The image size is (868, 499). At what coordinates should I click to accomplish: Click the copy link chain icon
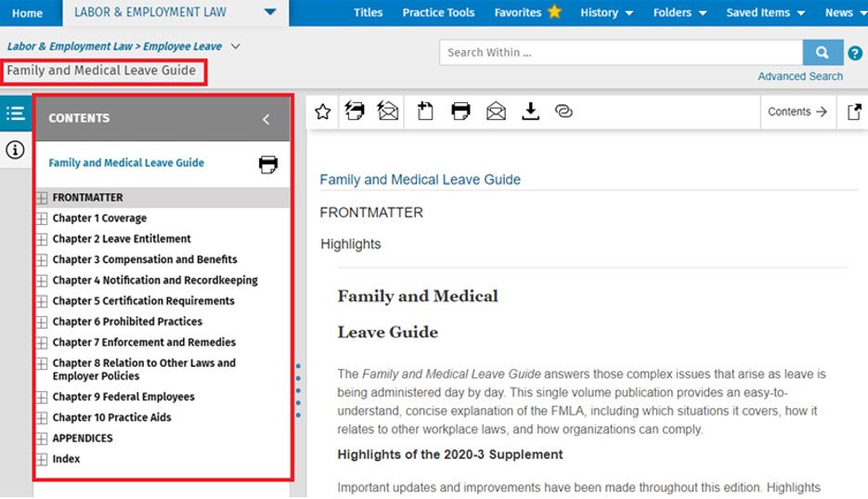click(564, 112)
